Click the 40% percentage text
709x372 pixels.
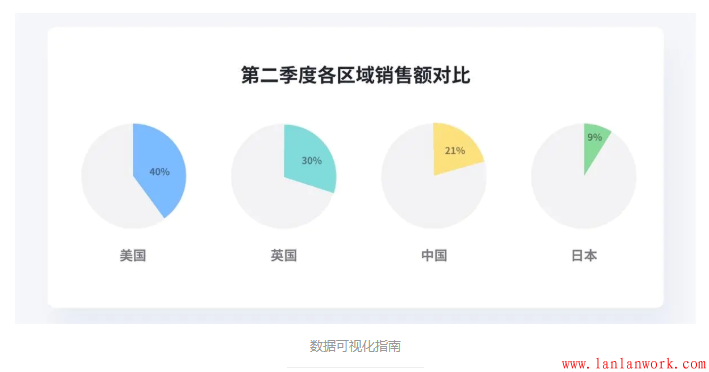(x=160, y=172)
